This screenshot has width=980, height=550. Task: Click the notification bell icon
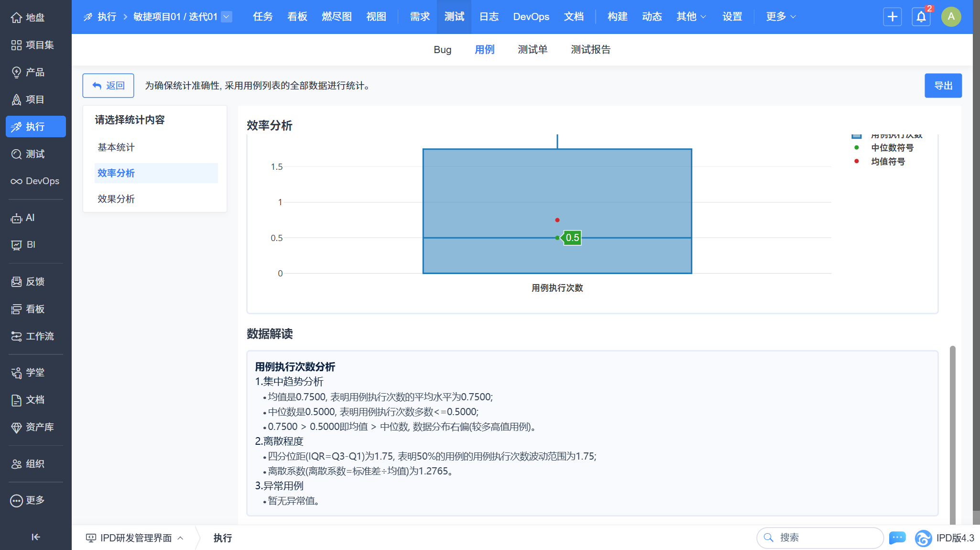point(921,17)
